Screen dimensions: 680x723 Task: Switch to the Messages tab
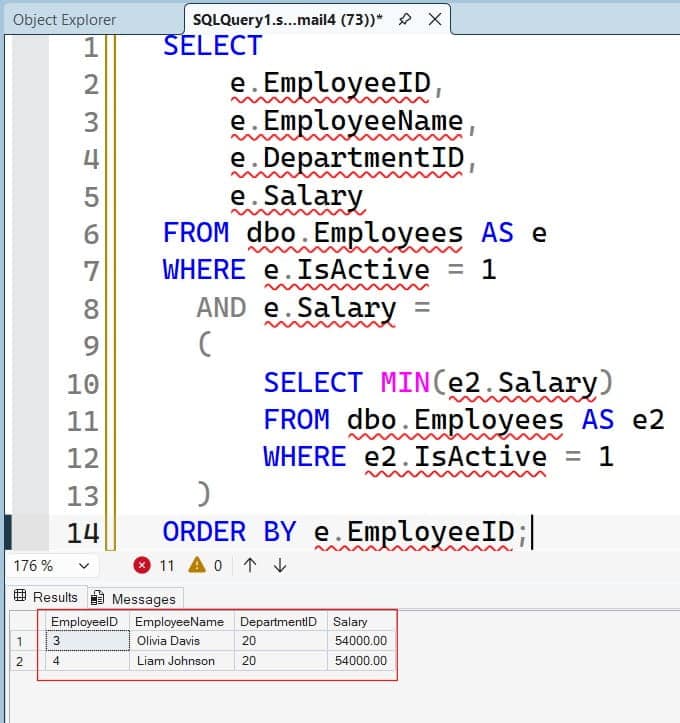click(x=135, y=598)
